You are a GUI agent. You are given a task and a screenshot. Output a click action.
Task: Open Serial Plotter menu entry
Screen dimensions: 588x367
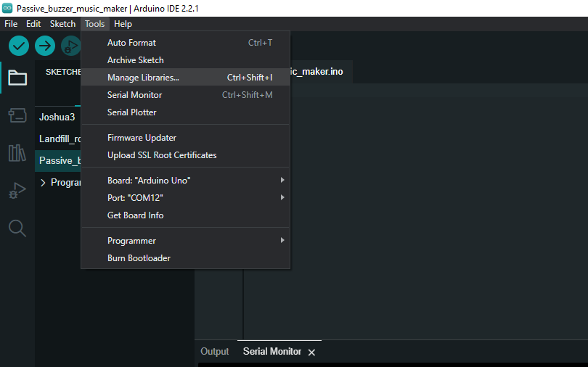(x=185, y=112)
